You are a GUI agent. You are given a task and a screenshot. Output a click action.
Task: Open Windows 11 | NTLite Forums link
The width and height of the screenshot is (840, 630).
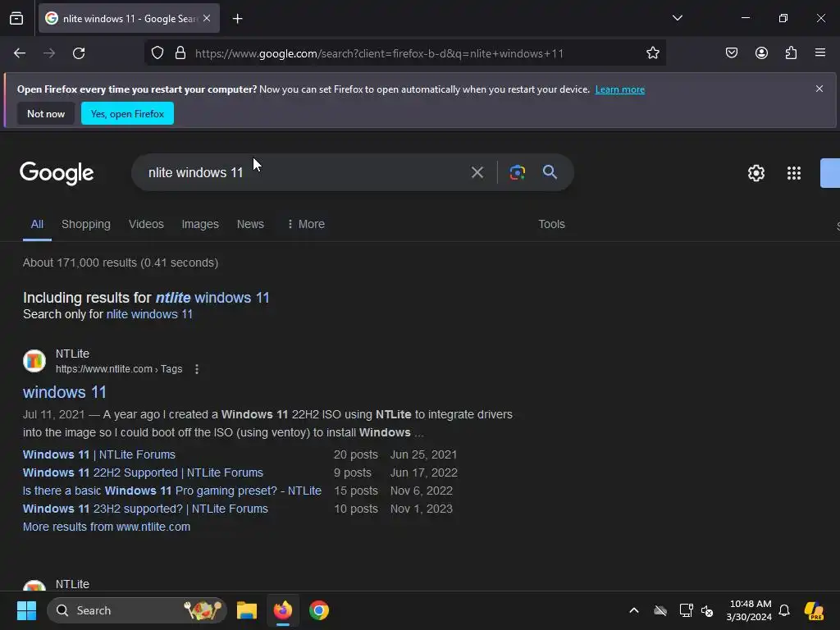tap(99, 454)
